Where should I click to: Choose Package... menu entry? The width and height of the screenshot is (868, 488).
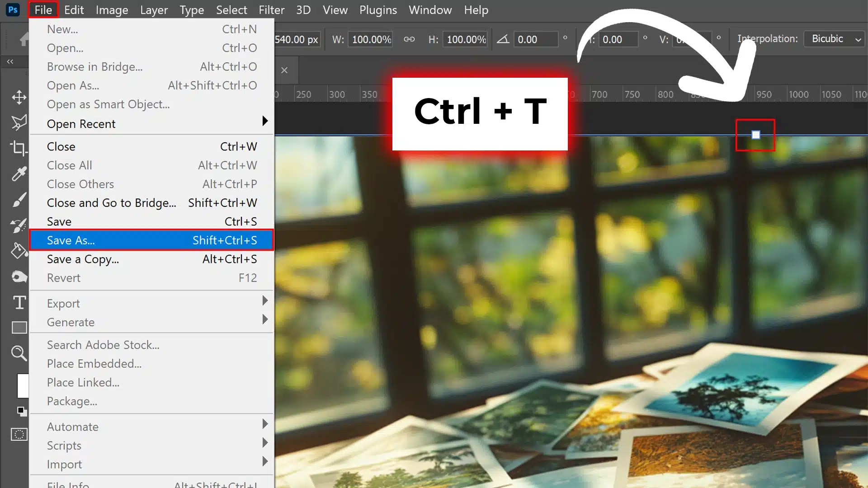(x=151, y=401)
